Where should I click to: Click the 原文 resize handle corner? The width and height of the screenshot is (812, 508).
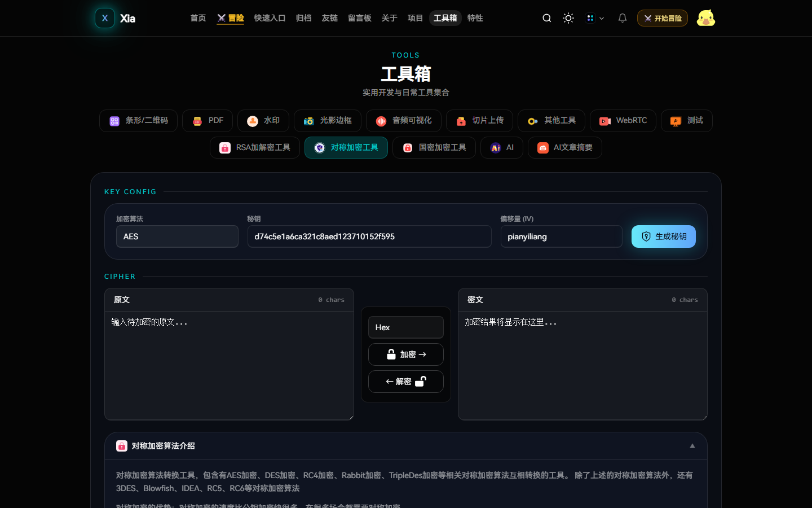point(351,417)
